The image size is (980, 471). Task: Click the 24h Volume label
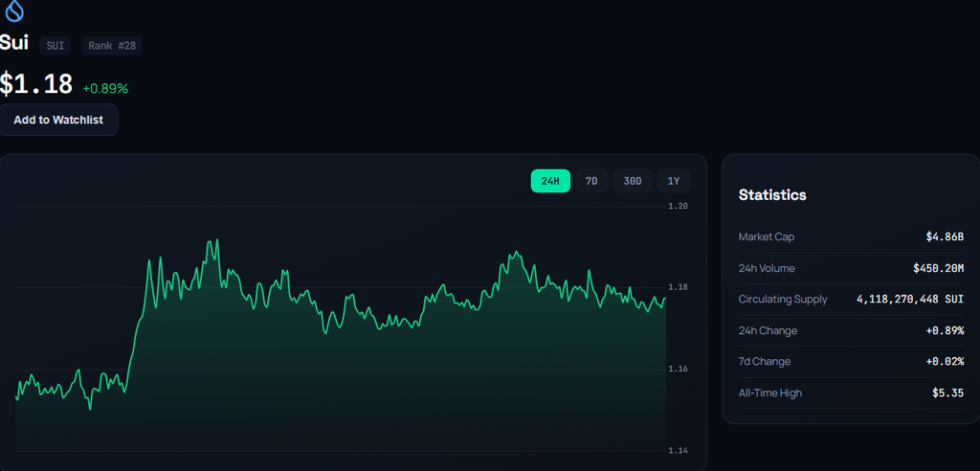pyautogui.click(x=767, y=268)
